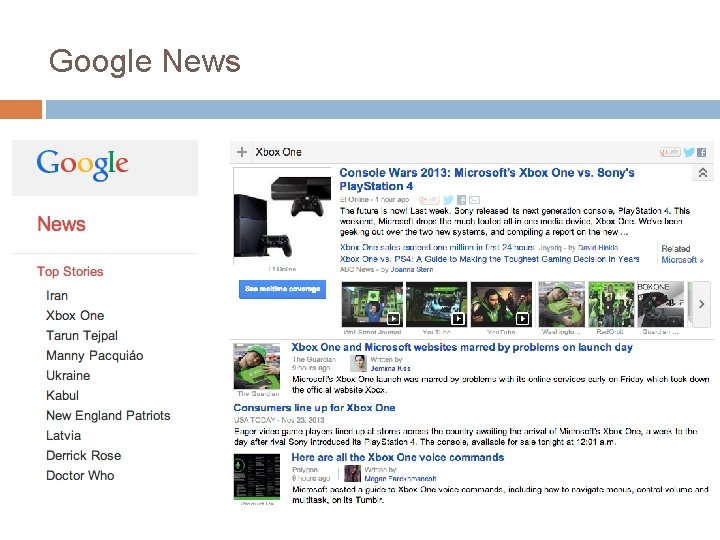Click the Google+ share button in section header
The width and height of the screenshot is (720, 540).
coord(670,152)
